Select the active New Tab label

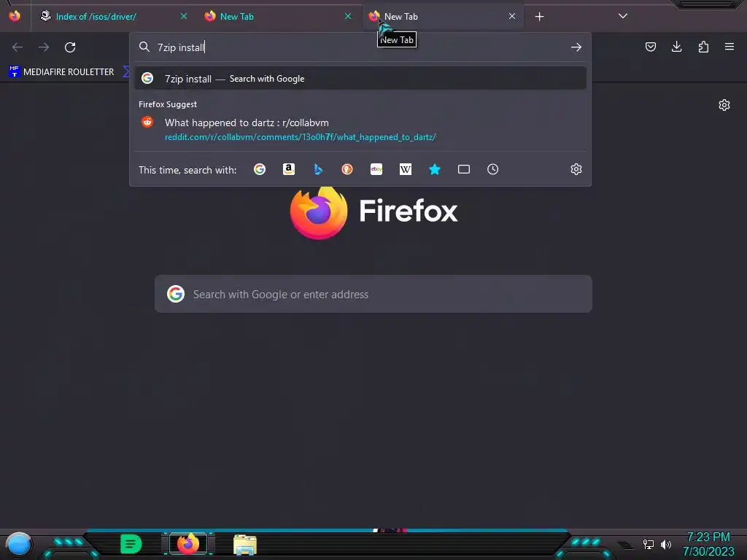[x=400, y=17]
